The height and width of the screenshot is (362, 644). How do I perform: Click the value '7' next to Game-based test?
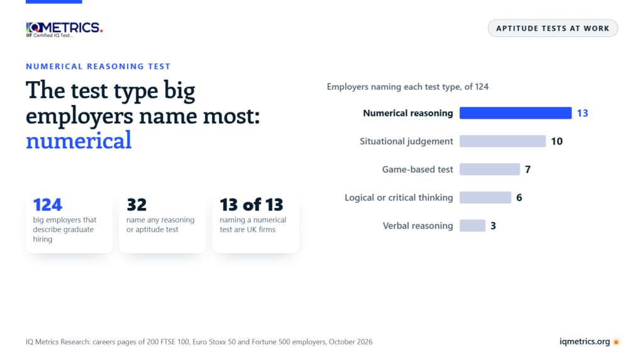[x=528, y=170]
